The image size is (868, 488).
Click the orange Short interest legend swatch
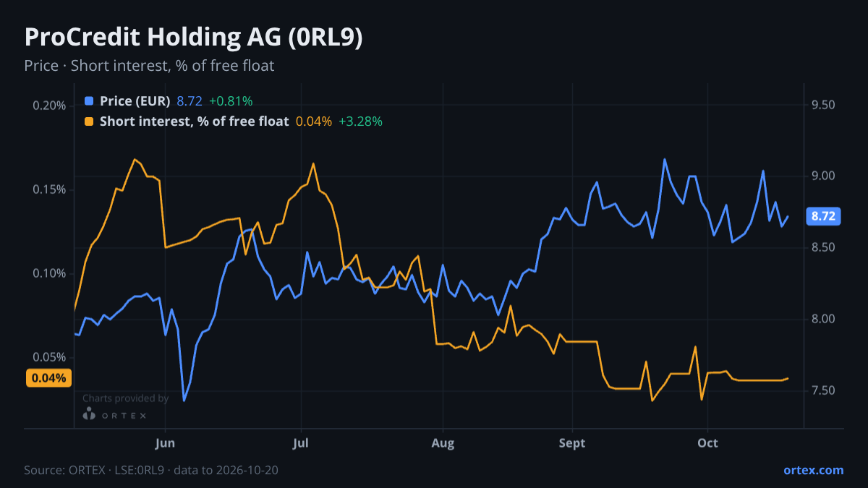[x=89, y=121]
